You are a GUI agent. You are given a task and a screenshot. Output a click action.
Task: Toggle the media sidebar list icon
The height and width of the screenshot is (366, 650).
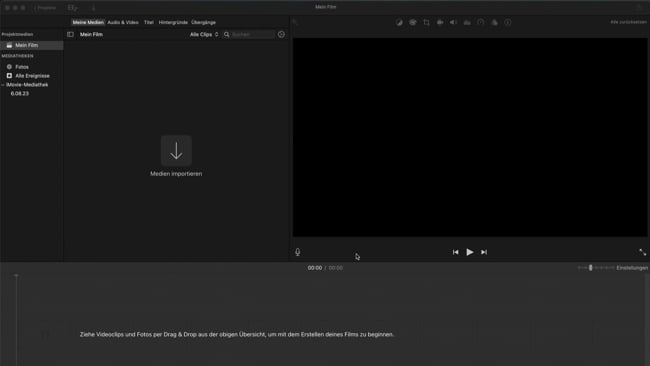point(70,34)
